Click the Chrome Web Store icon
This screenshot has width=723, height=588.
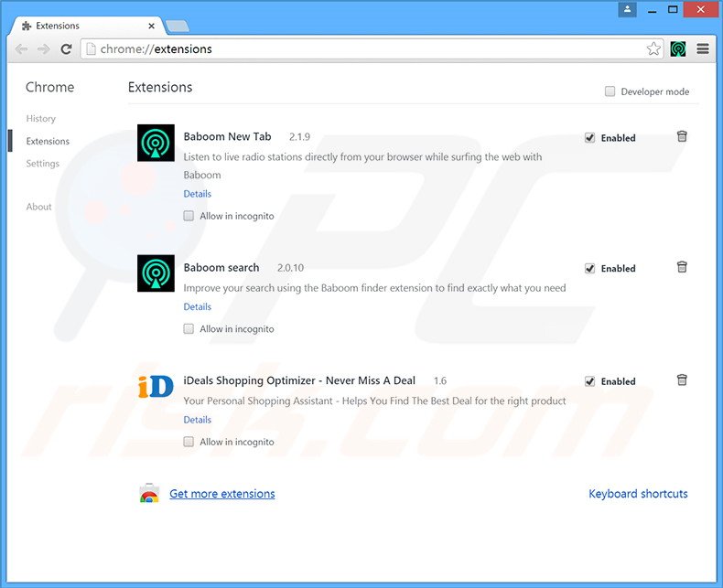[149, 493]
